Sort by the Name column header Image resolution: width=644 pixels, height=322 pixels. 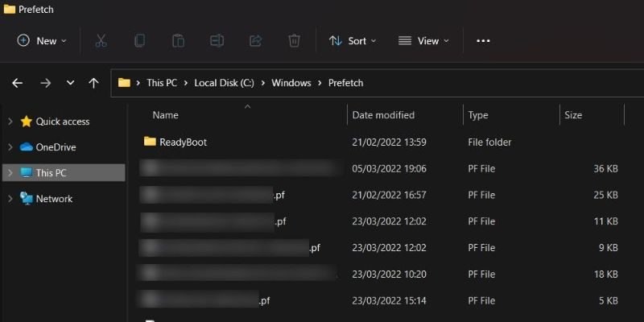point(165,115)
